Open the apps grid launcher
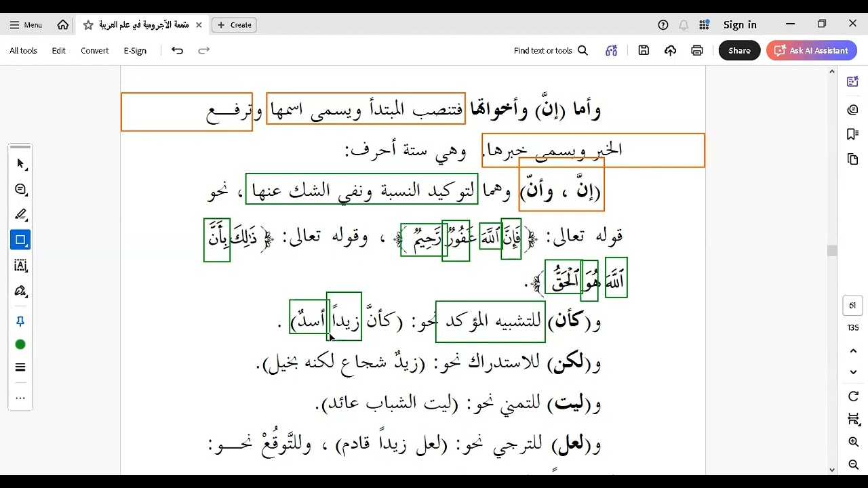 pos(704,25)
